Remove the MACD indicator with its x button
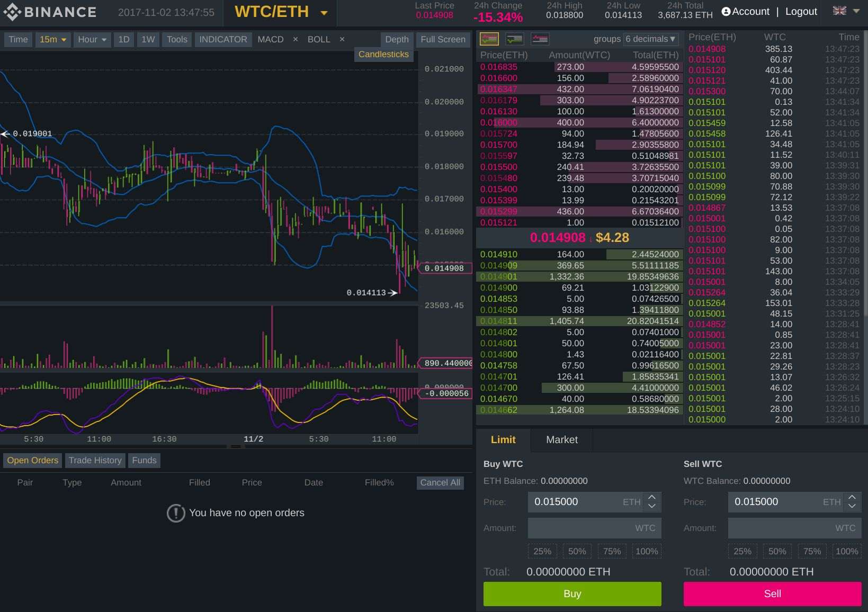This screenshot has height=612, width=868. click(x=295, y=39)
